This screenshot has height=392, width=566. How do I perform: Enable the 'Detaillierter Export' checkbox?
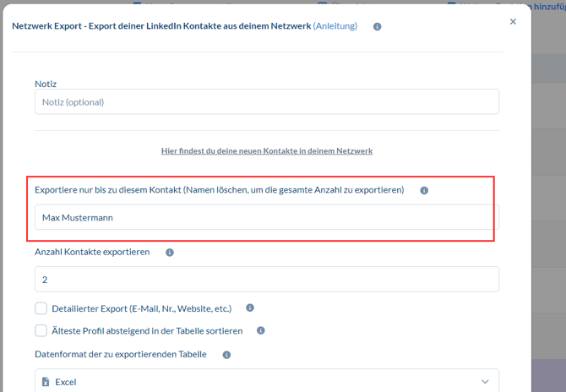[41, 308]
